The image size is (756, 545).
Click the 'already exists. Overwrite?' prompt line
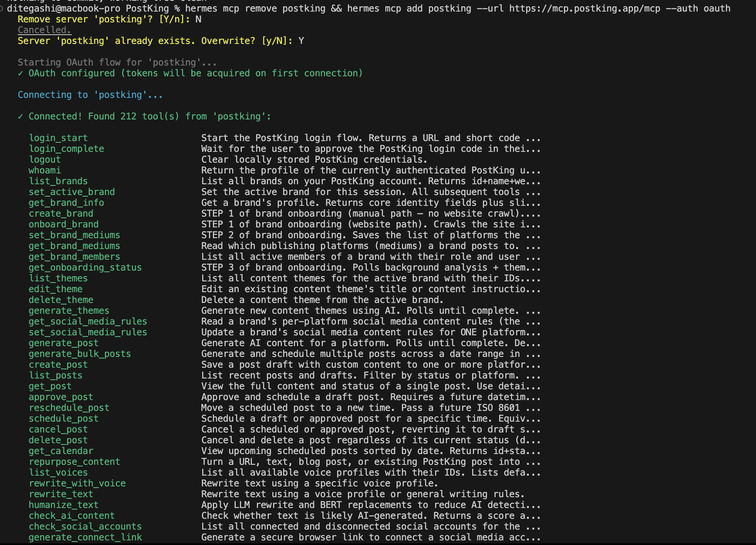[x=161, y=41]
